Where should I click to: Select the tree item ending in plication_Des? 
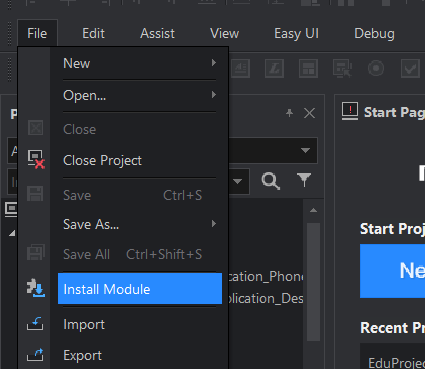(266, 298)
